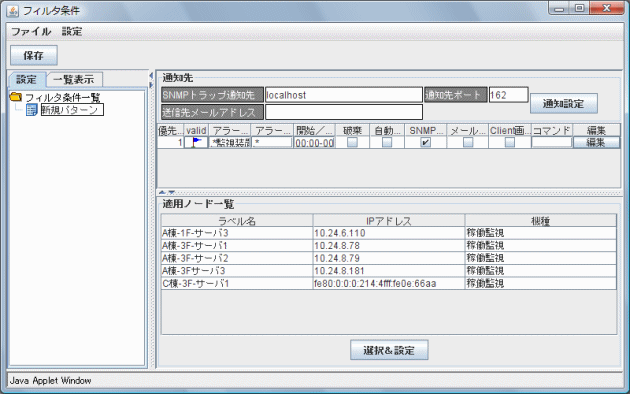Viewport: 630px width, 394px height.
Task: Click the valid column header
Action: pos(196,131)
